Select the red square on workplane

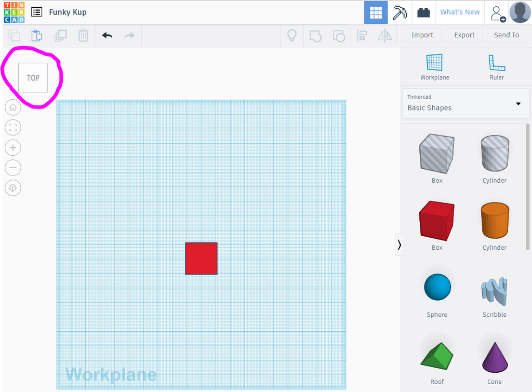(201, 259)
